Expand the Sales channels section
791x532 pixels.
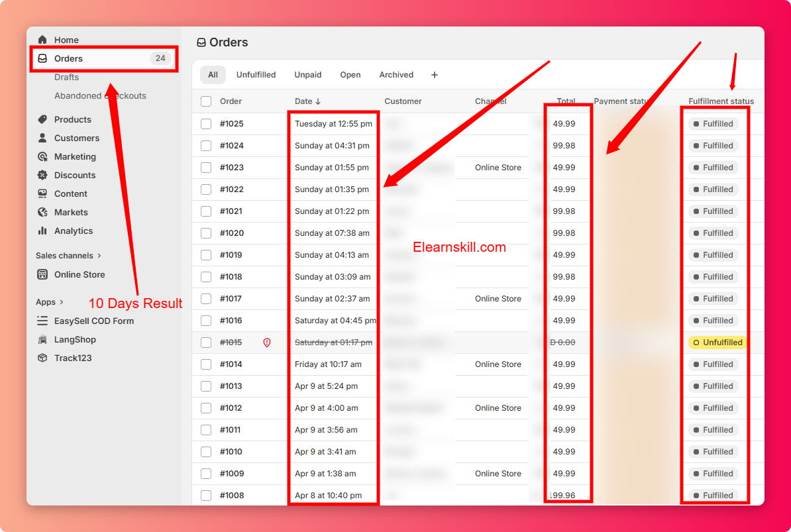(x=69, y=256)
